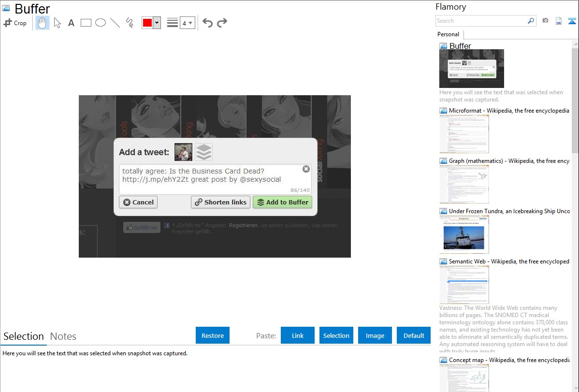Click the Concept map - Wikipedia title

pos(509,360)
